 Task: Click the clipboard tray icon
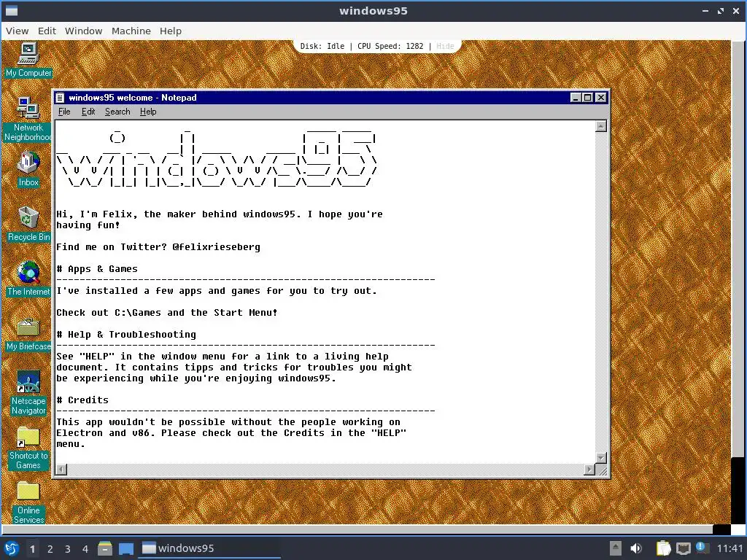(x=663, y=548)
